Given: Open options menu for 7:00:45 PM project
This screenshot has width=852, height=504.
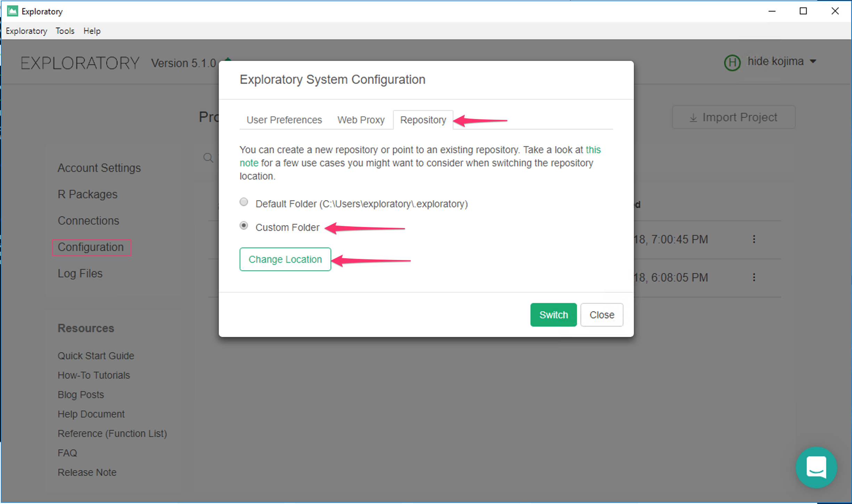Looking at the screenshot, I should [754, 239].
